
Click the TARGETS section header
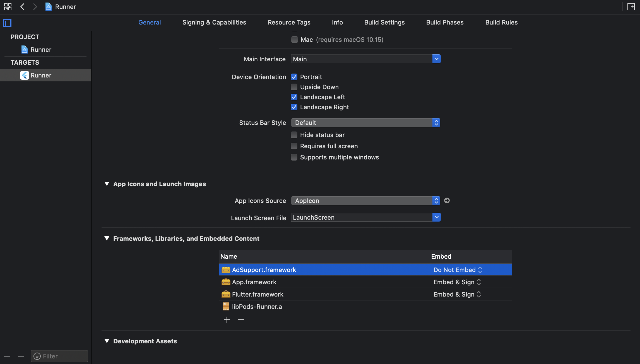click(25, 62)
